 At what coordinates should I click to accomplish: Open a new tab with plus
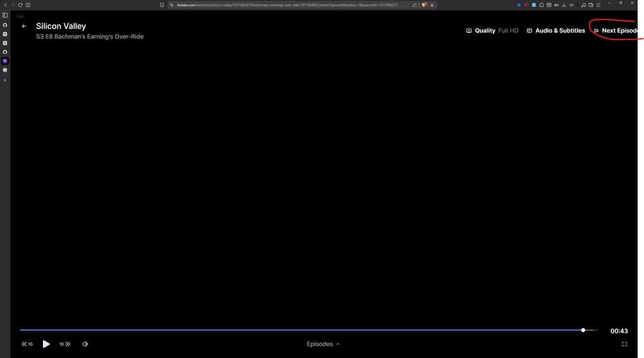(5, 80)
